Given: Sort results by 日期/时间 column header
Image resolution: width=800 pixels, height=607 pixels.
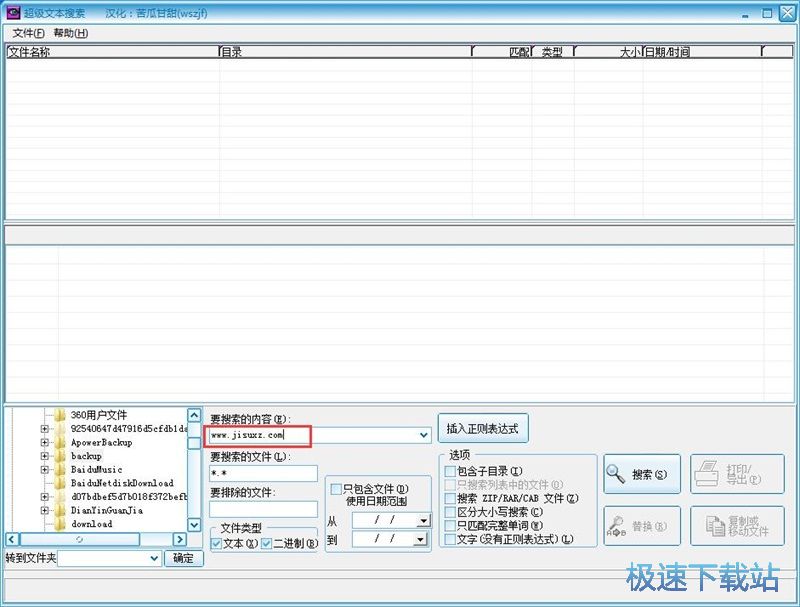Looking at the screenshot, I should coord(702,52).
